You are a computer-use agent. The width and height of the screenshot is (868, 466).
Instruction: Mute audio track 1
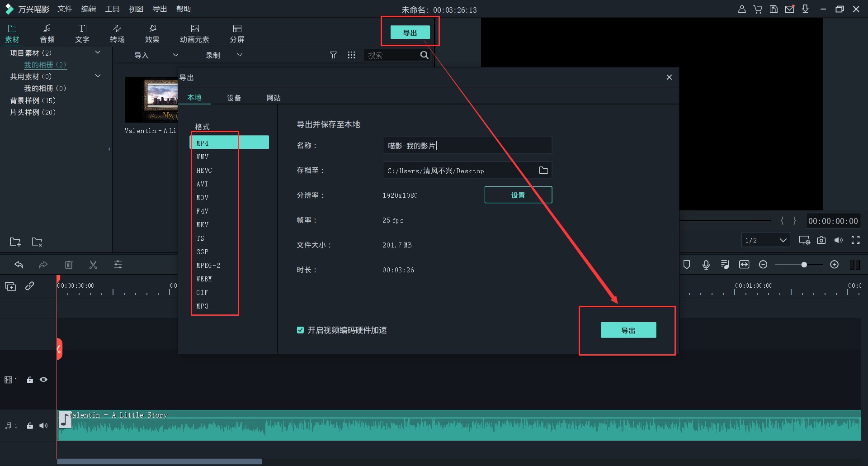(x=43, y=426)
